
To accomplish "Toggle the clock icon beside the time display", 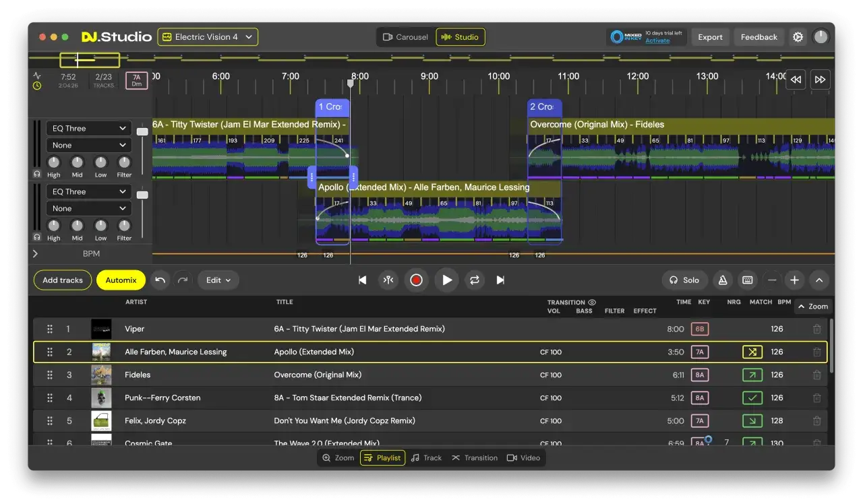I will coord(37,86).
